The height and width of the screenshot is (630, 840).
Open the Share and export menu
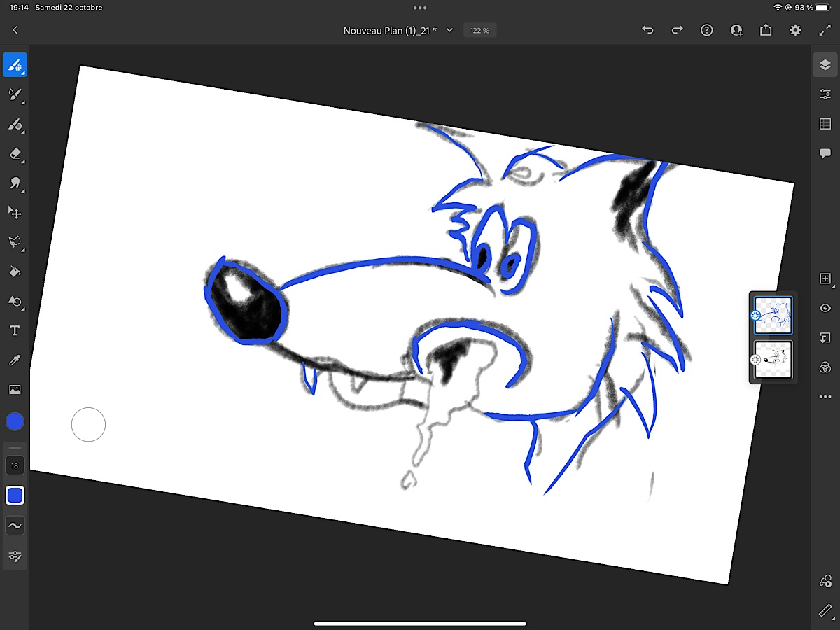(766, 30)
